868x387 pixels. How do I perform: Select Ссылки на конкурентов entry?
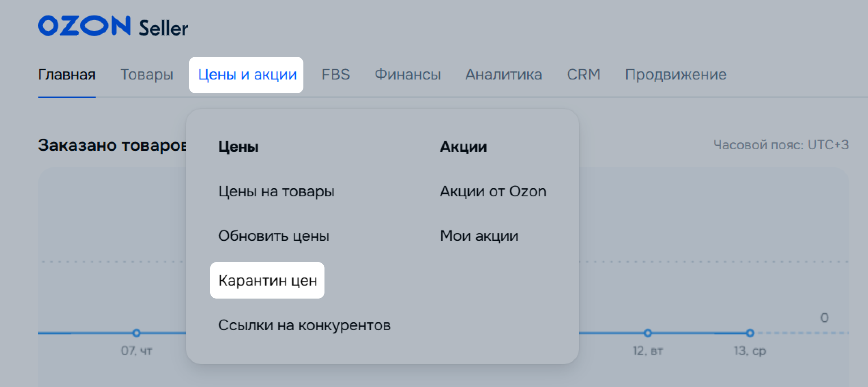click(x=305, y=325)
